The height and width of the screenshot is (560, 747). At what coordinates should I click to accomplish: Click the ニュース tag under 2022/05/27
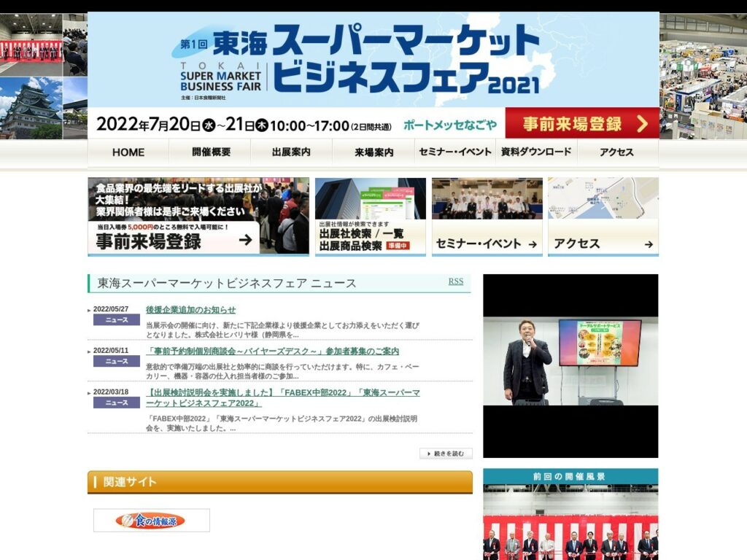click(x=117, y=320)
